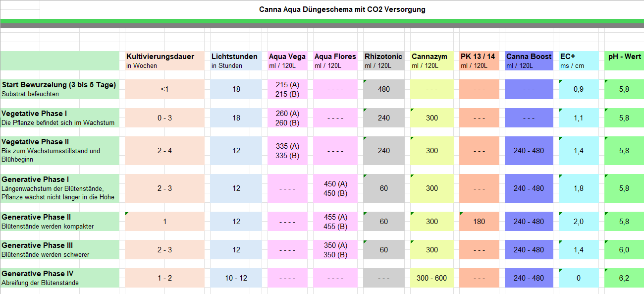Click the Rhizotonic header cell
This screenshot has height=294, width=644.
pos(383,60)
